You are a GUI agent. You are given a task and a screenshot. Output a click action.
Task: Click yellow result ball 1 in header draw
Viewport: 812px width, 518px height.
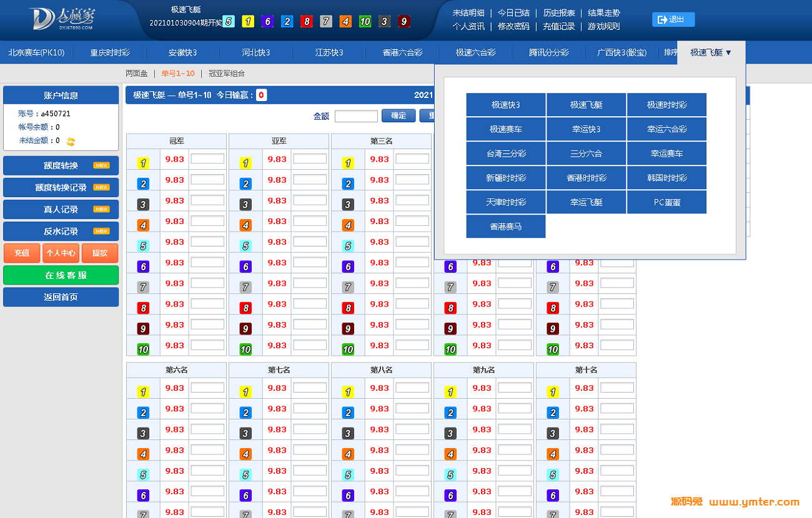(248, 21)
